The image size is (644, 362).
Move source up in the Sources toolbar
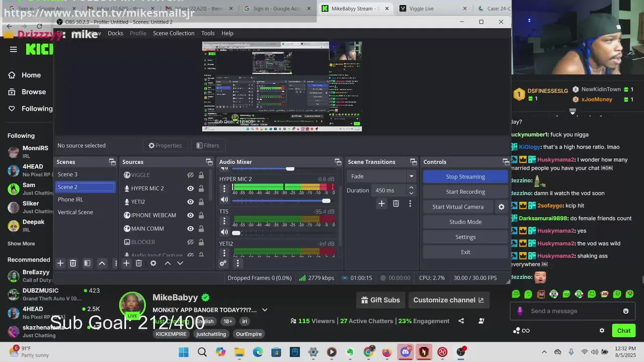click(168, 263)
